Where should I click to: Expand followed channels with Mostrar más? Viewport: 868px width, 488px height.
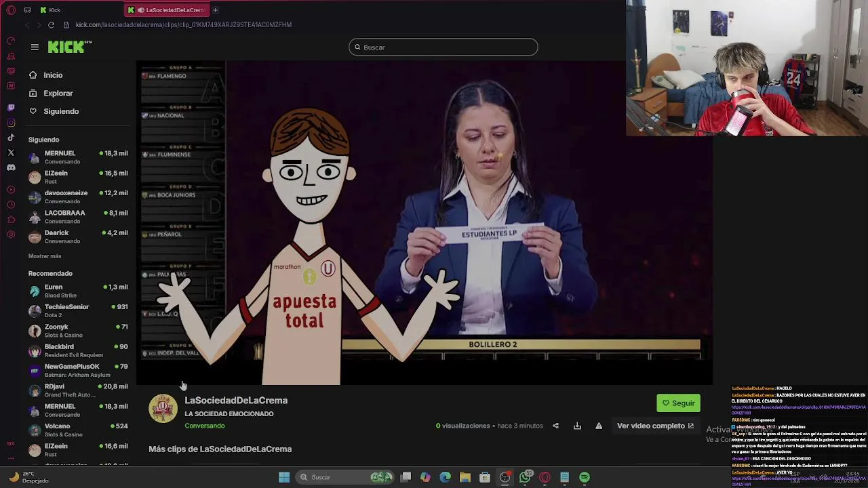(45, 256)
